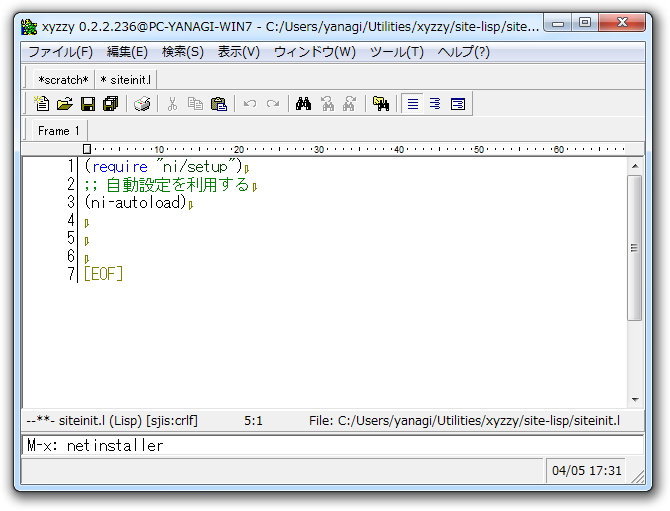Open the ツール(T) menu
670x511 pixels.
(x=397, y=52)
